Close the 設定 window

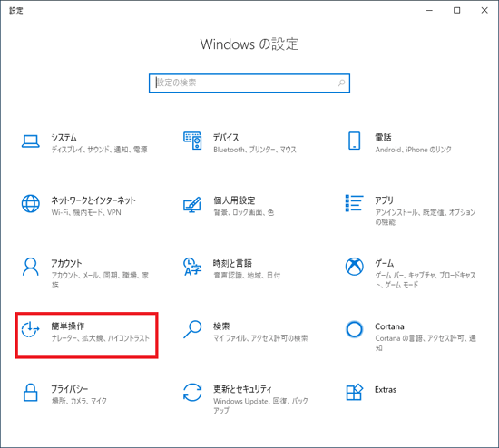484,11
